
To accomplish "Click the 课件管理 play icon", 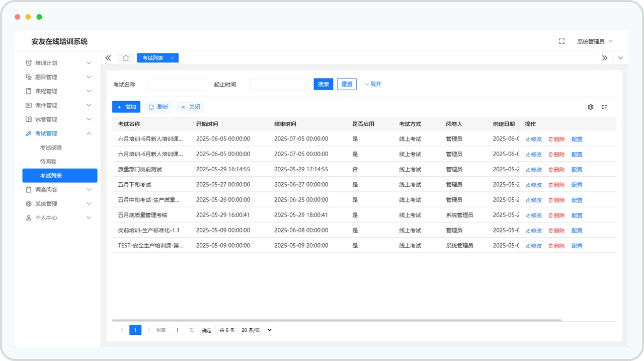I will click(29, 105).
